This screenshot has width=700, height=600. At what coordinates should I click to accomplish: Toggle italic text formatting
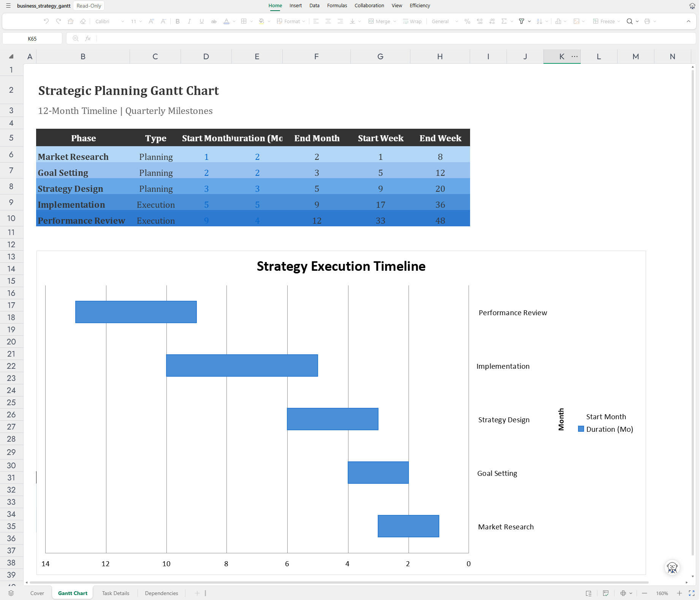(189, 21)
